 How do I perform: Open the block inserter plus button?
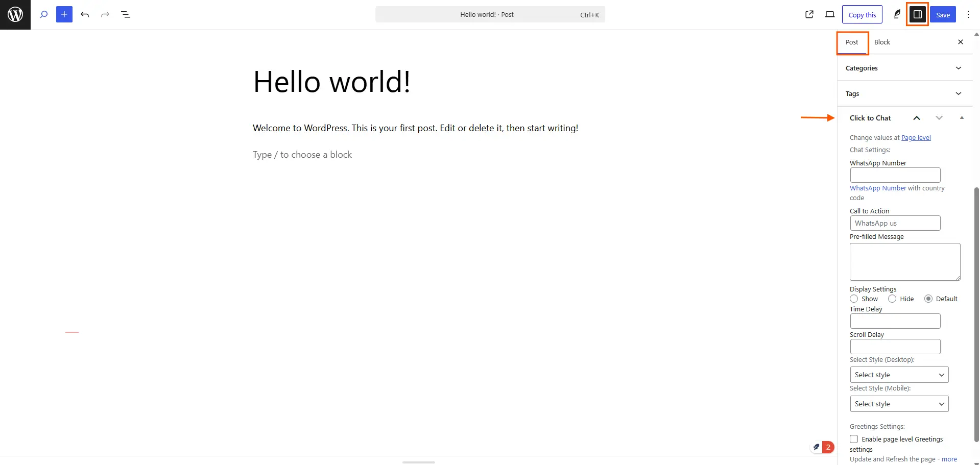64,15
